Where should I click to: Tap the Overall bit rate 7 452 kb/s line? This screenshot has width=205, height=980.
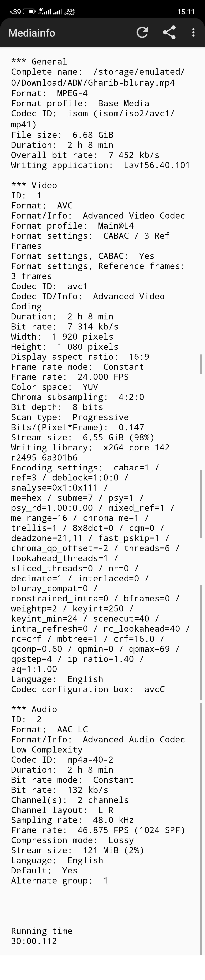(85, 155)
